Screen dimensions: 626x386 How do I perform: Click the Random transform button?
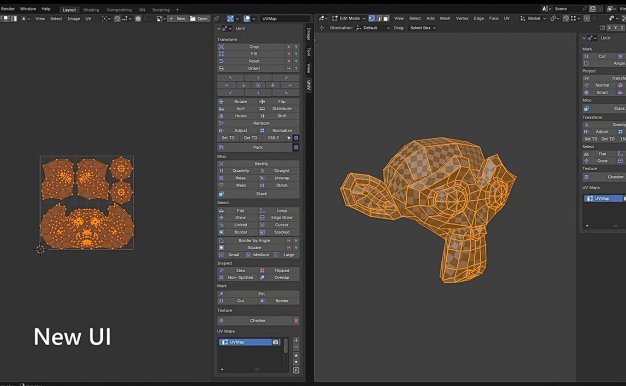tap(258, 123)
